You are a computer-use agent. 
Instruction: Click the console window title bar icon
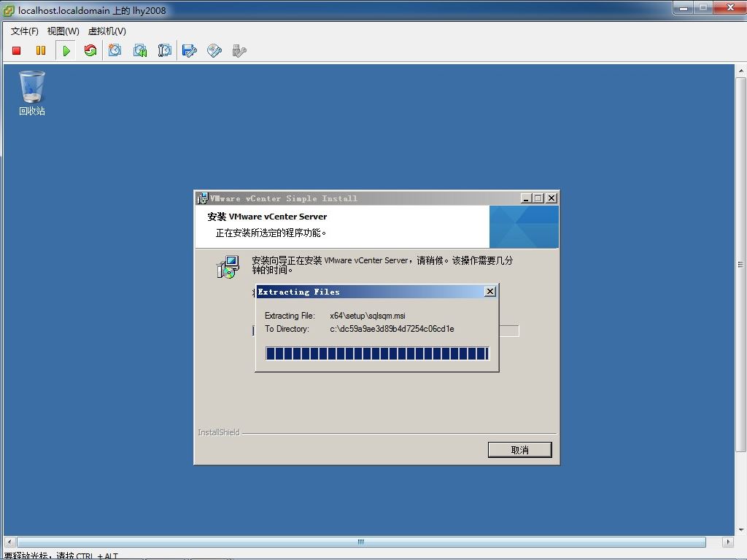pyautogui.click(x=9, y=10)
